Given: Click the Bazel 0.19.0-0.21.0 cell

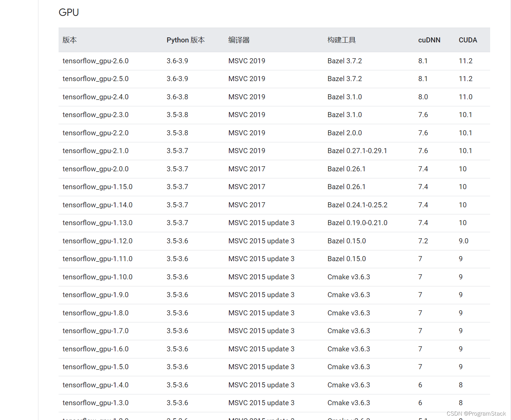Looking at the screenshot, I should pos(357,223).
